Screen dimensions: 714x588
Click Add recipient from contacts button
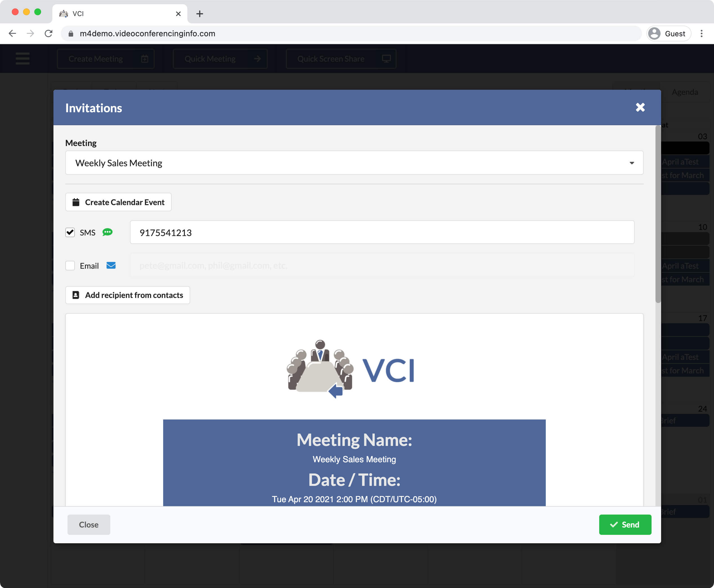pyautogui.click(x=127, y=295)
